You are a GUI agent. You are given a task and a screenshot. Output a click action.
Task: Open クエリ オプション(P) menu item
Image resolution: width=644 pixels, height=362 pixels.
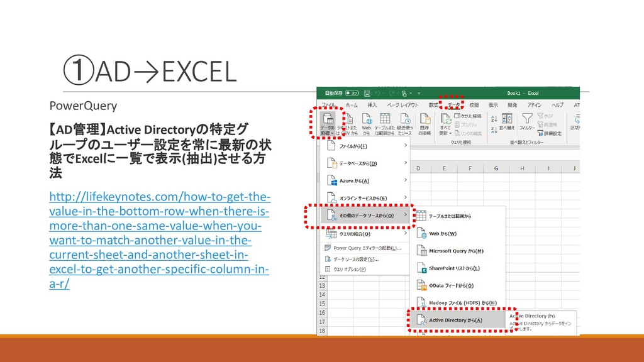point(365,269)
